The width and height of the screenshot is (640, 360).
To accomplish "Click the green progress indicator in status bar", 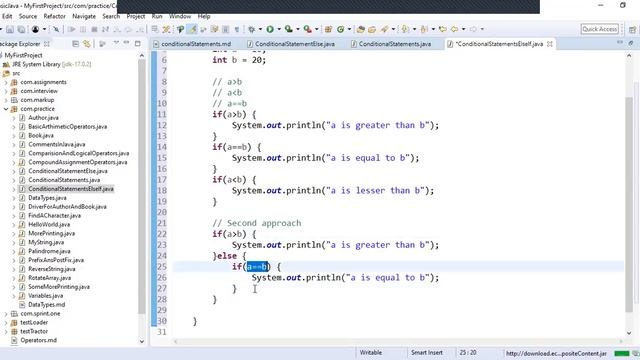I will (x=622, y=353).
